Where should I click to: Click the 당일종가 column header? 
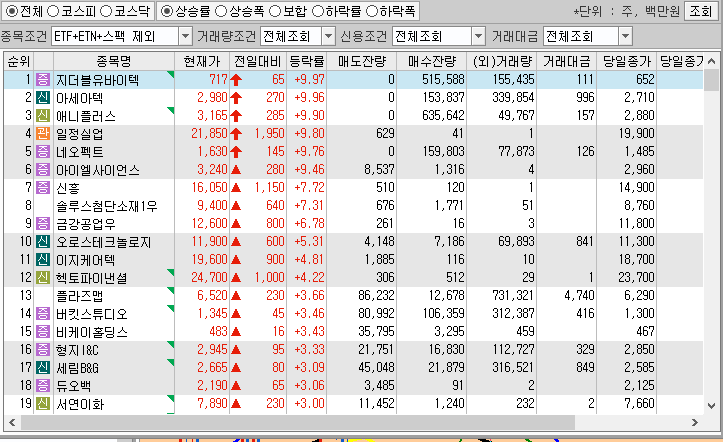coord(627,61)
